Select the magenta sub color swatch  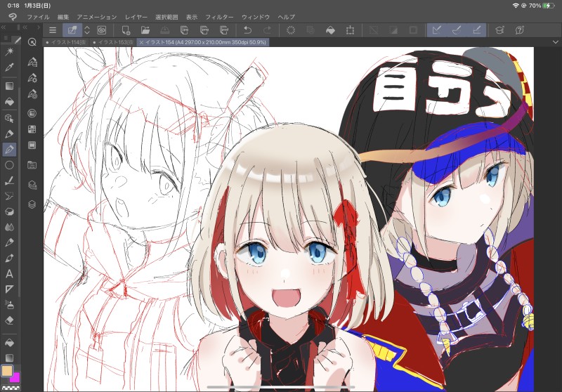point(15,378)
